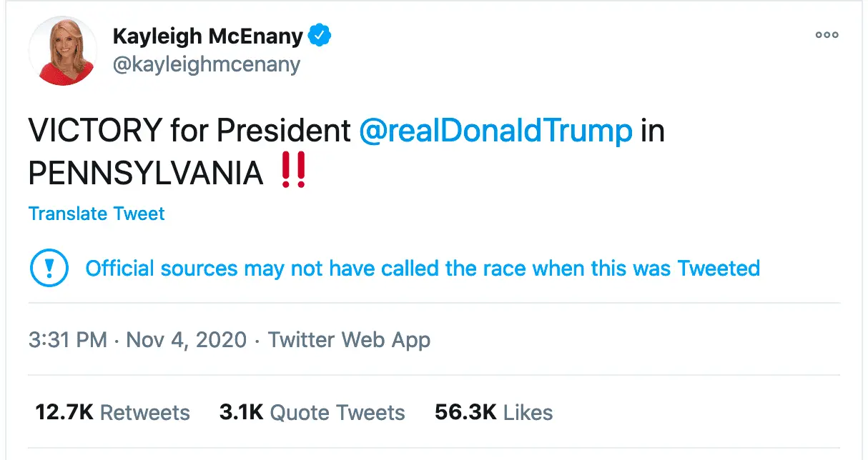The image size is (868, 460).
Task: Click the Nov 4, 2020 date
Action: (x=187, y=339)
